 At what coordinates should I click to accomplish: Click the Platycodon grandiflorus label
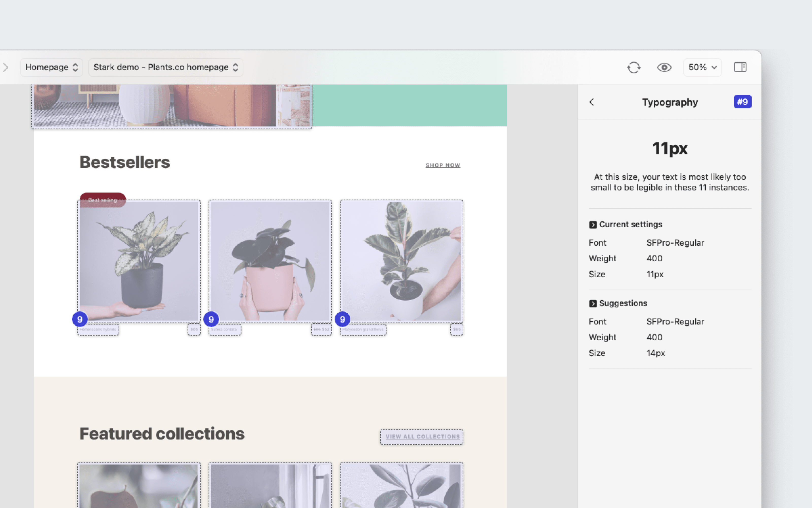coord(363,330)
